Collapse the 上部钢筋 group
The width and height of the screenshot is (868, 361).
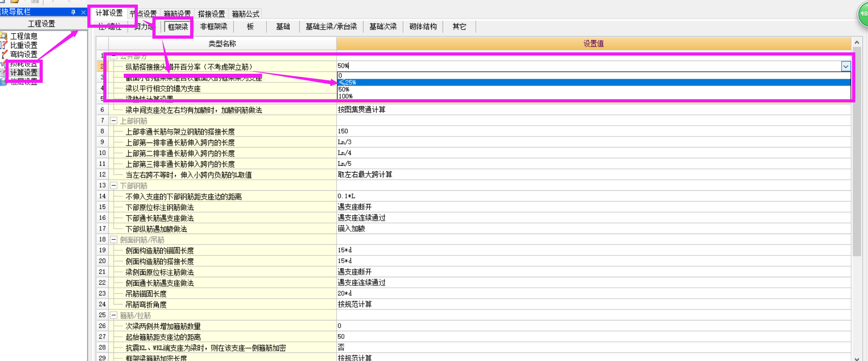click(x=114, y=121)
